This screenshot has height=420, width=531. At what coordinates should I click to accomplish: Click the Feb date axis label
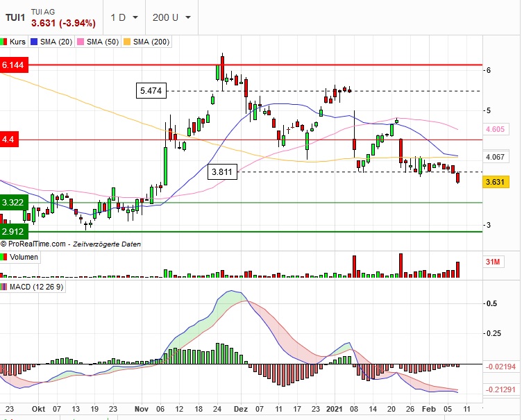pos(429,409)
